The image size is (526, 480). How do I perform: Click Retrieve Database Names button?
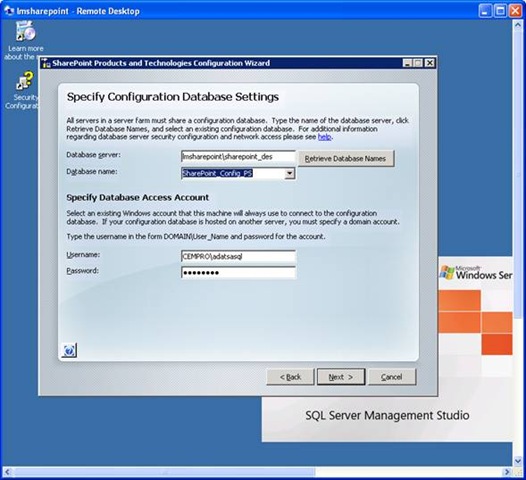click(346, 158)
